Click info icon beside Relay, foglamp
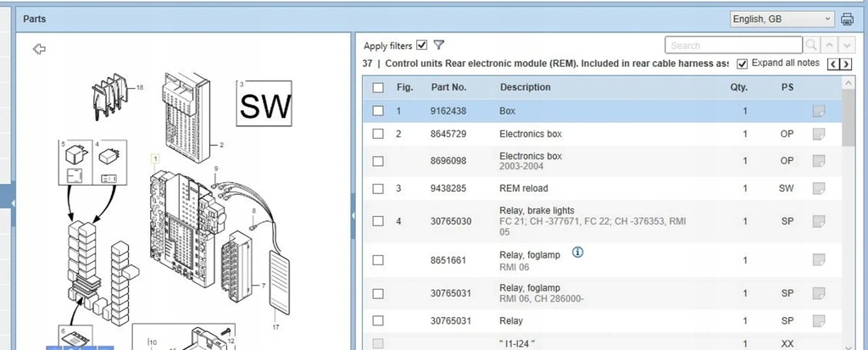 (577, 253)
